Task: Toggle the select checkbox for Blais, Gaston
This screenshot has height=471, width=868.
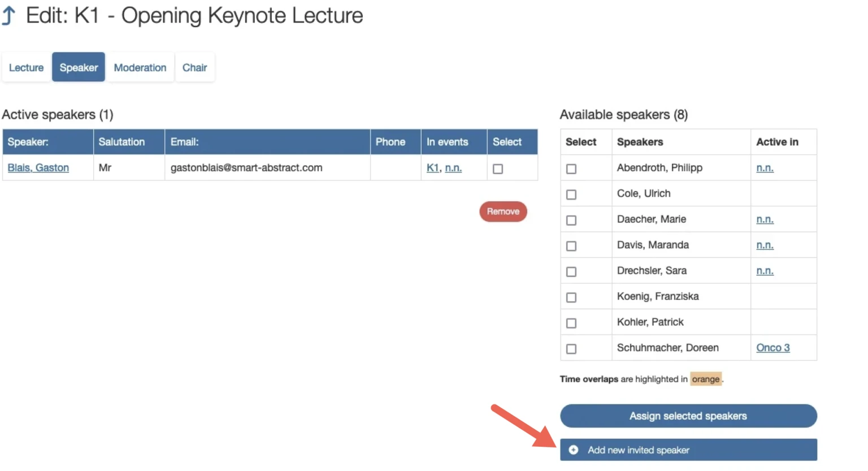Action: 498,169
